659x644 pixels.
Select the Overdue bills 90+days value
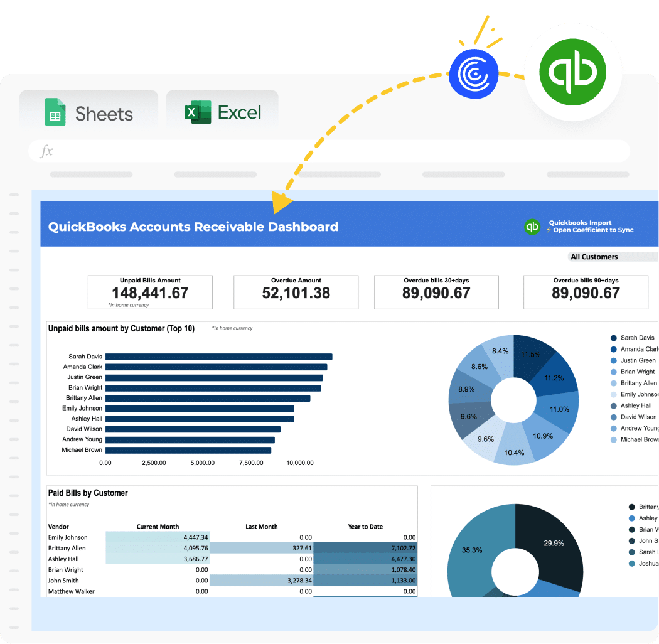[586, 293]
